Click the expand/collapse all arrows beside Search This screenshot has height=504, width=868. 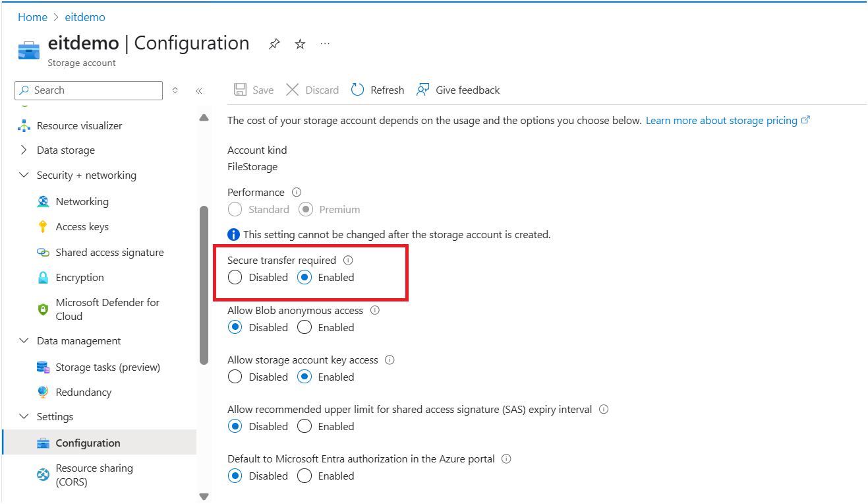(x=175, y=90)
